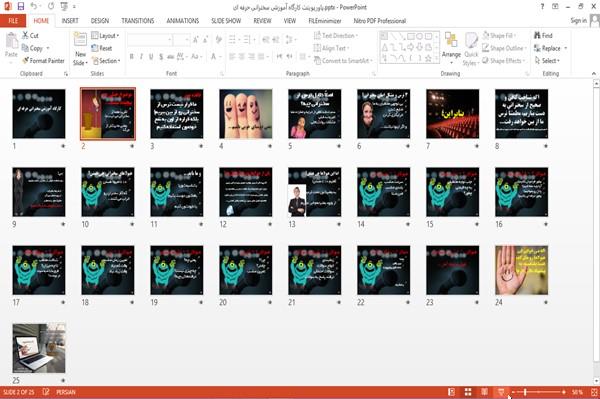
Task: Open the Layout dropdown
Action: coord(105,36)
